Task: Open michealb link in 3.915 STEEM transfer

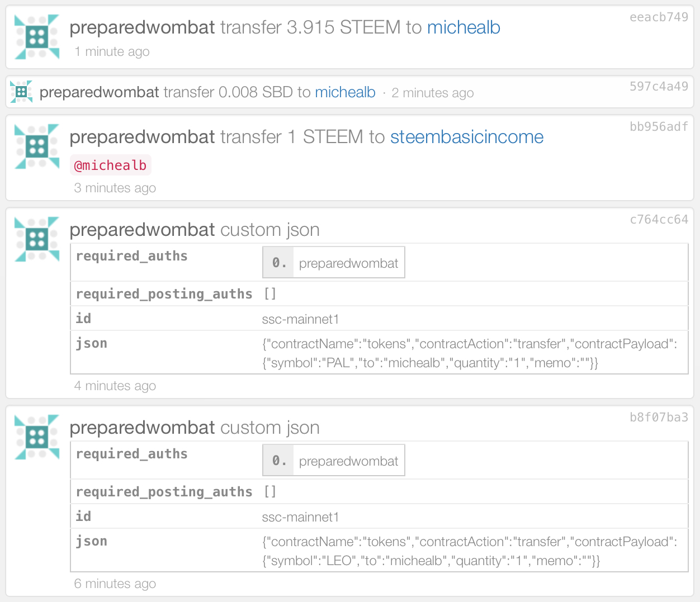Action: [x=463, y=27]
